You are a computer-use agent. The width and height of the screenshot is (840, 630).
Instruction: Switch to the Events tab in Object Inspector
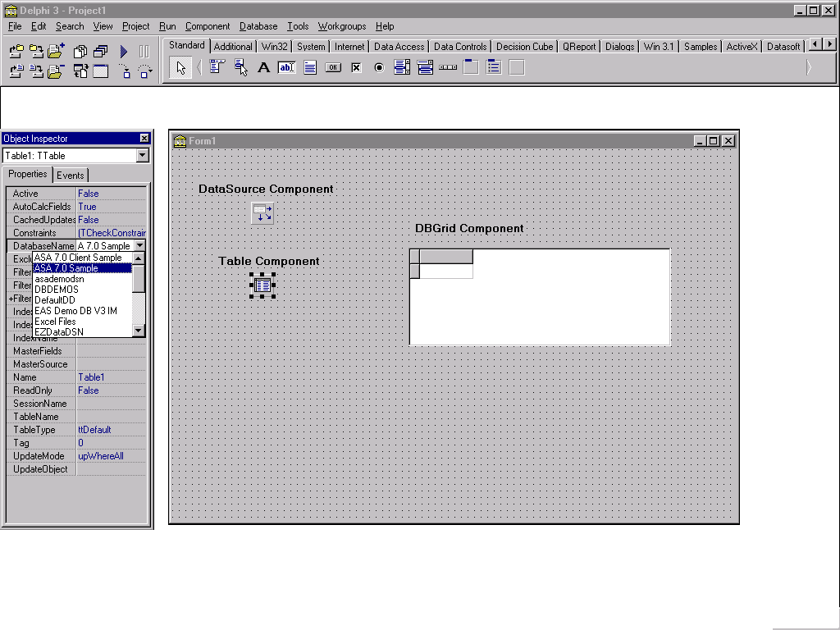[71, 176]
